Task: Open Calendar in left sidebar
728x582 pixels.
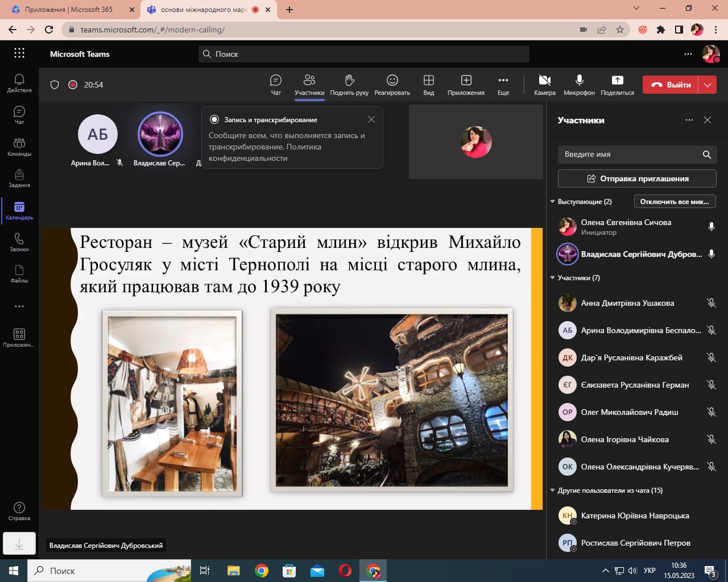Action: coord(19,210)
